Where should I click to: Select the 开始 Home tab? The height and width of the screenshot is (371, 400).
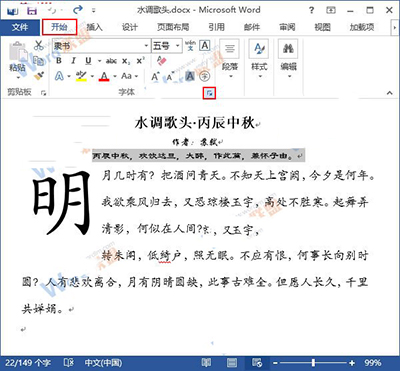click(x=59, y=27)
